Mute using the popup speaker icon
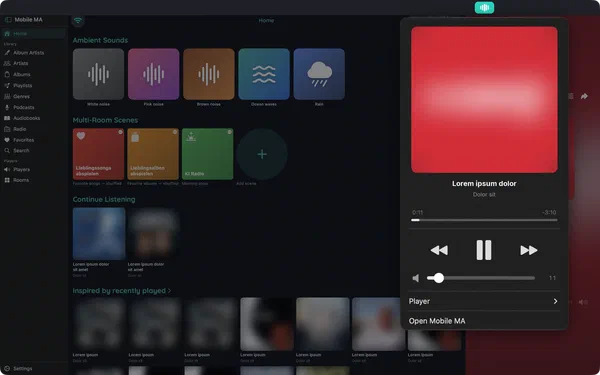Screen dimensions: 600x375 (416, 278)
